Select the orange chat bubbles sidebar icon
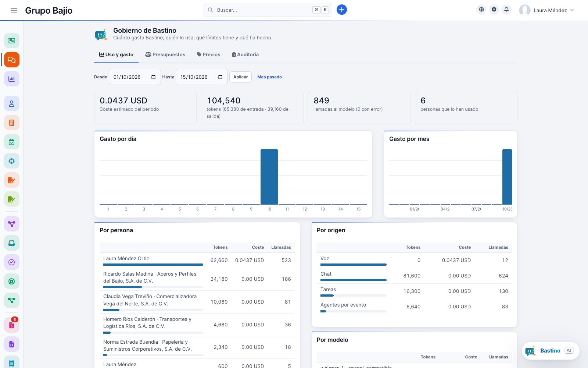588x368 pixels. pyautogui.click(x=12, y=60)
